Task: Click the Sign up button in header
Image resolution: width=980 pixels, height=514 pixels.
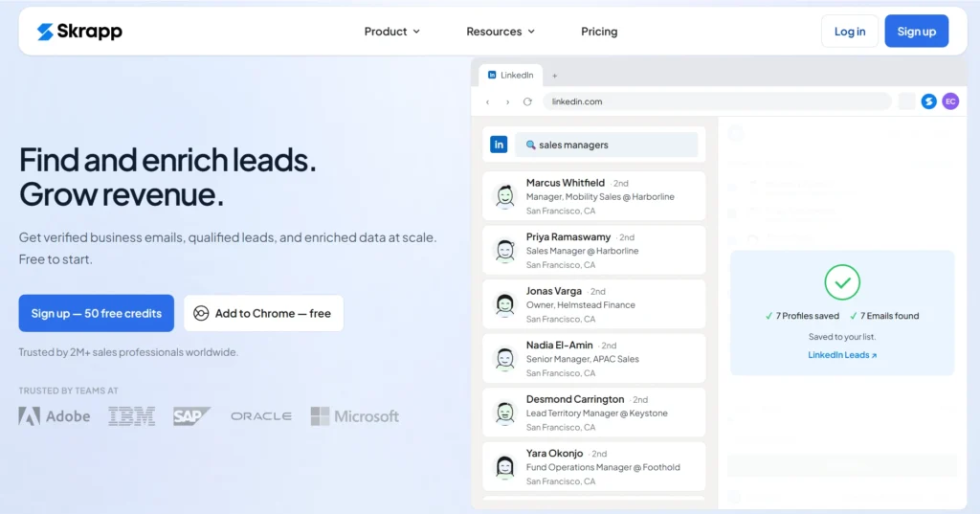Action: pyautogui.click(x=916, y=32)
